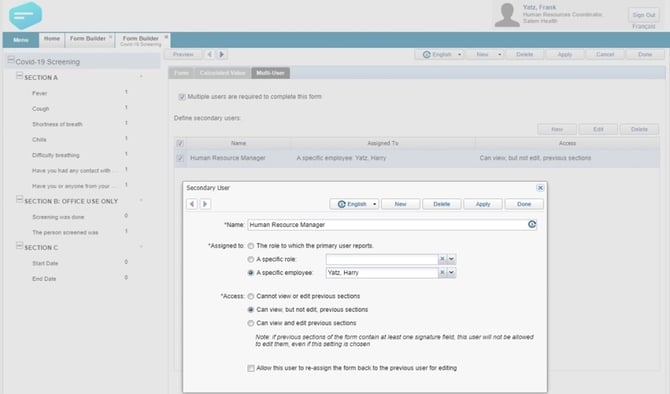Open the Calculated Value sub-tab
Image resolution: width=670 pixels, height=394 pixels.
click(x=222, y=73)
